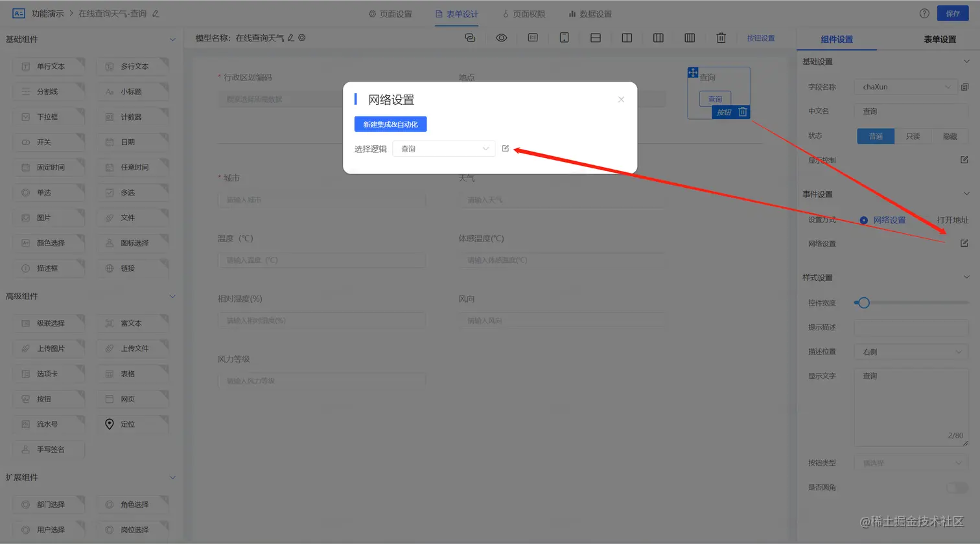Select the two-column layout icon
This screenshot has height=544, width=980.
627,38
